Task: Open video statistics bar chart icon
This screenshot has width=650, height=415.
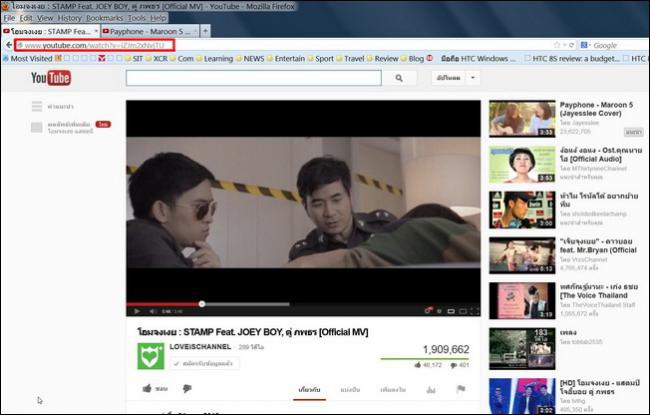Action: 431,389
